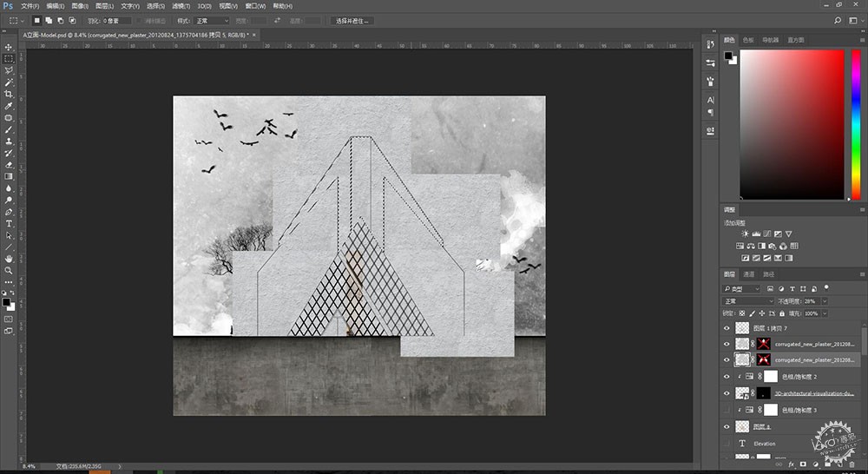Select the Horizontal Type tool
Image resolution: width=868 pixels, height=474 pixels.
coord(9,224)
